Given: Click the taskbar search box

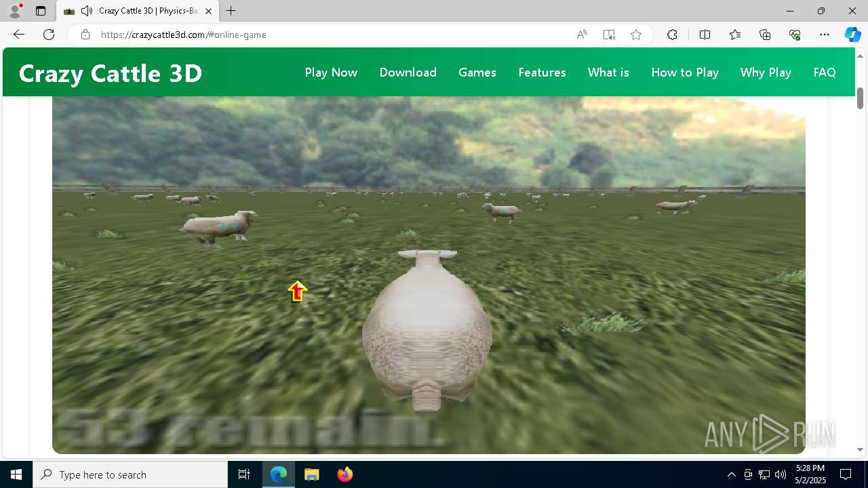Looking at the screenshot, I should coord(130,474).
